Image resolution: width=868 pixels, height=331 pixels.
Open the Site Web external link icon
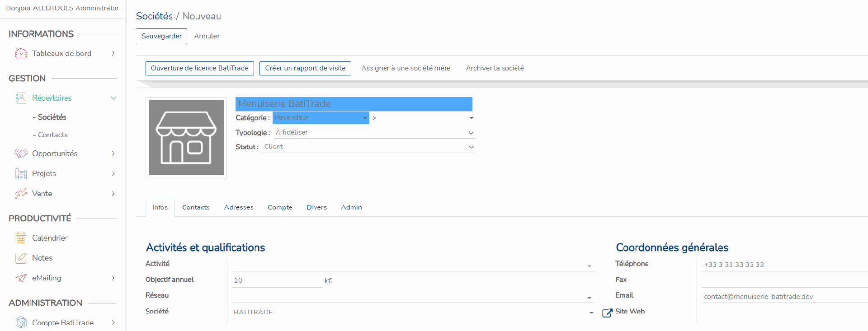607,312
